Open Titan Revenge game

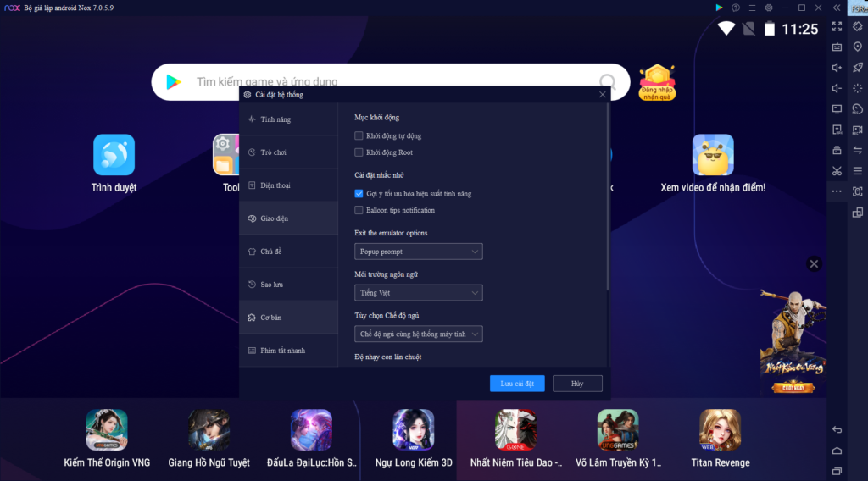[721, 439]
